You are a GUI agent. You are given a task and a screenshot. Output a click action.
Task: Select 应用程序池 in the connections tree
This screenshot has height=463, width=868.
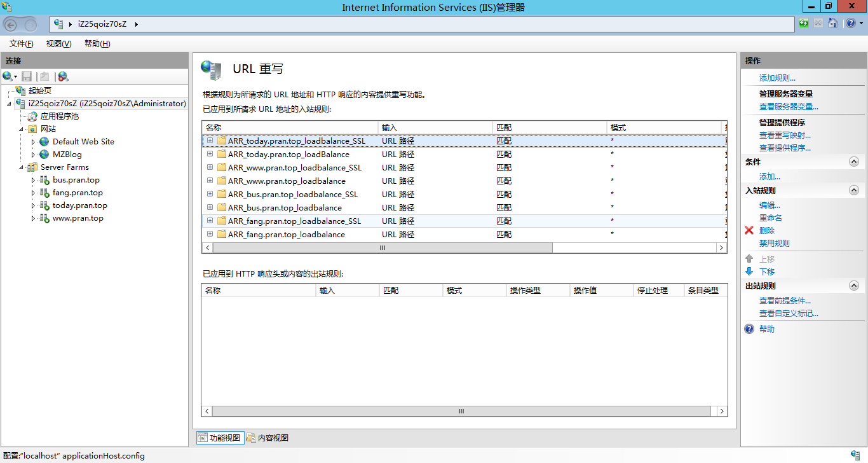59,116
